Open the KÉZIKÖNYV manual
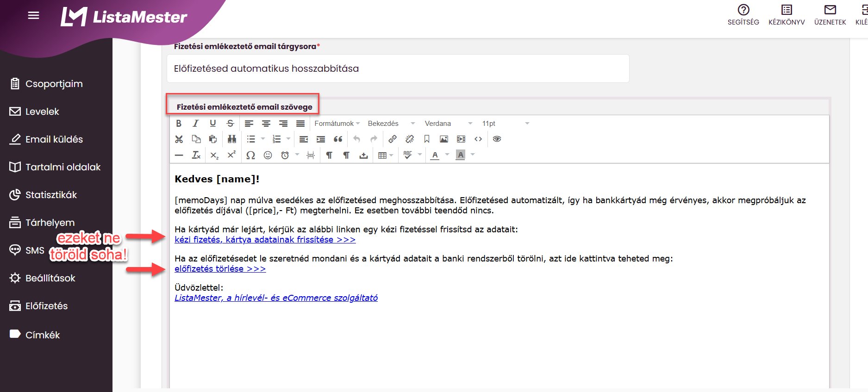This screenshot has width=868, height=392. pos(787,15)
